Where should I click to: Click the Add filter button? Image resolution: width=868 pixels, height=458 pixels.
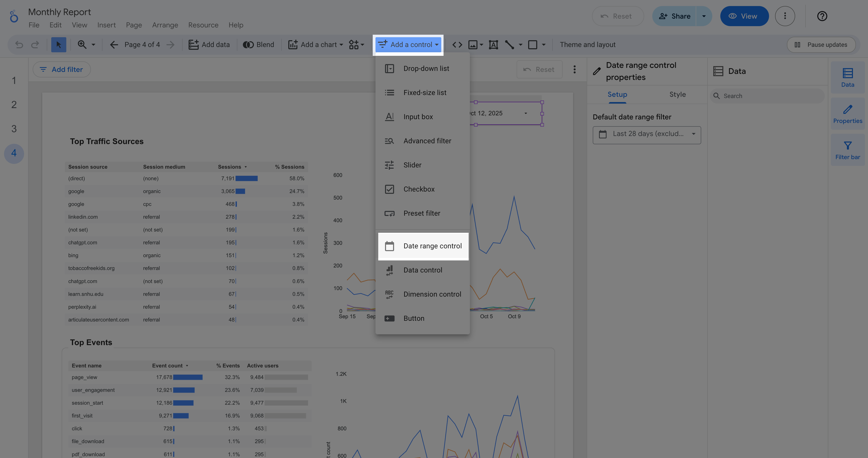click(x=62, y=69)
